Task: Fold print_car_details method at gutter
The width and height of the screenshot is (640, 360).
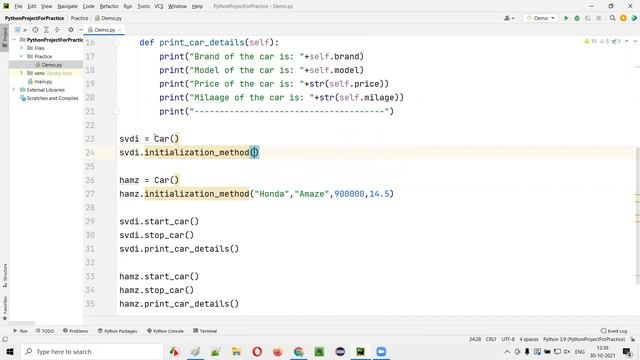Action: point(116,42)
